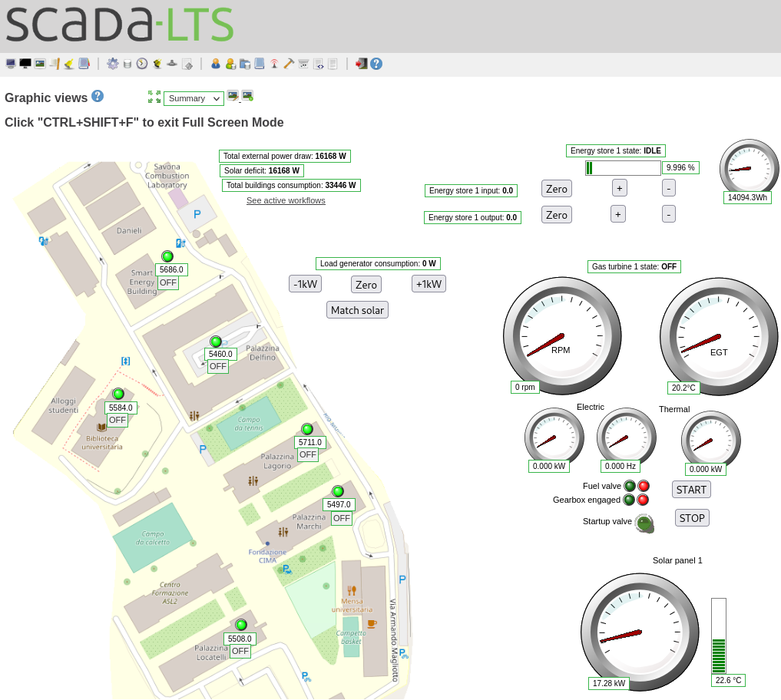Toggle Palazzina Locatelli OFF state

pyautogui.click(x=240, y=651)
